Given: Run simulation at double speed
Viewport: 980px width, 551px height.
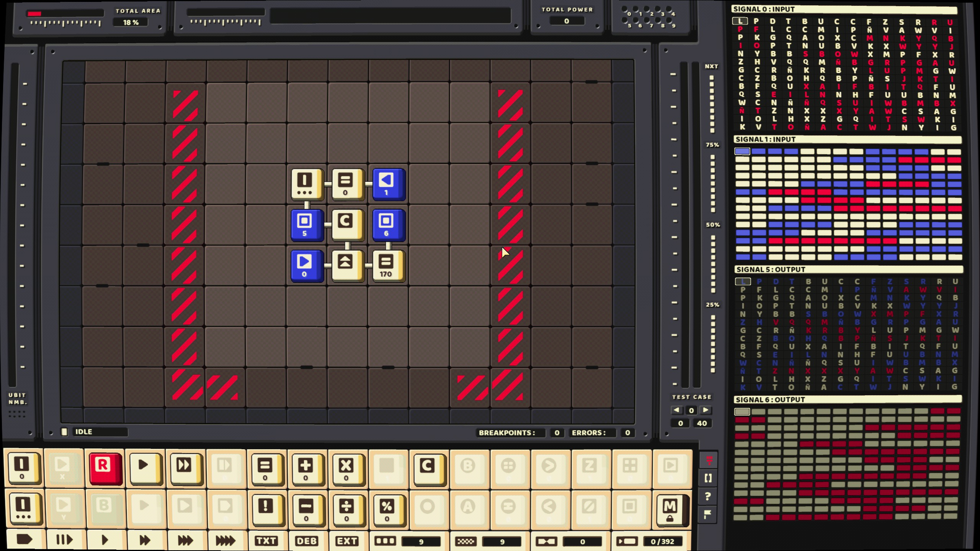Looking at the screenshot, I should (x=146, y=540).
